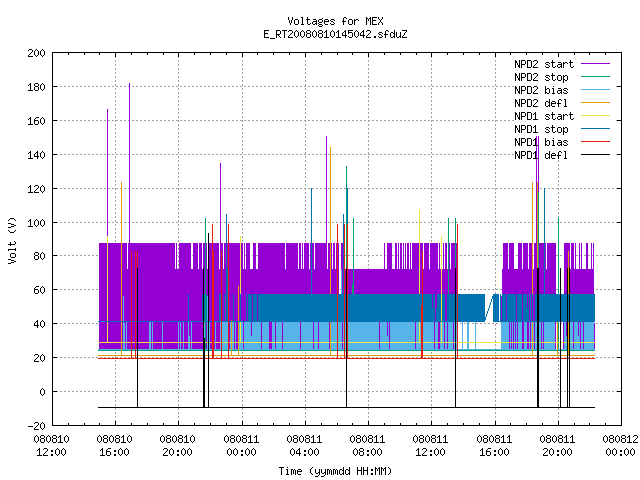Click the green NPD2 stop legend line
640x480 pixels.
click(596, 77)
